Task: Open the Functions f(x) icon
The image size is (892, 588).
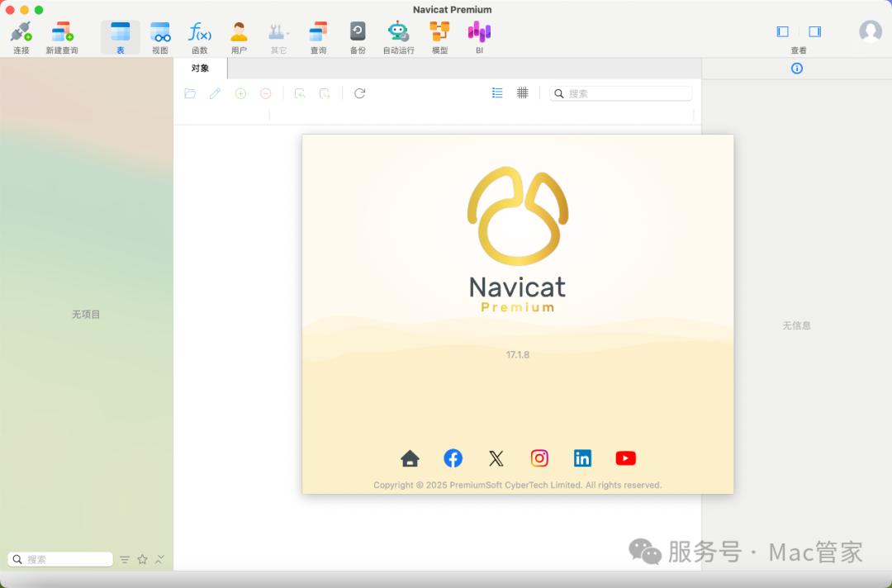Action: pyautogui.click(x=200, y=33)
